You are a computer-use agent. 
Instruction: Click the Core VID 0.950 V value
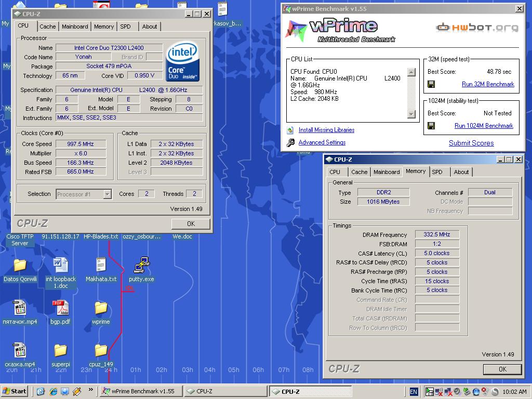(144, 75)
